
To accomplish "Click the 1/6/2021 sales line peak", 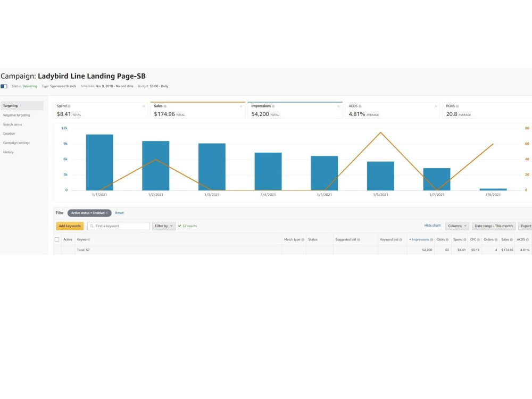I will (381, 132).
